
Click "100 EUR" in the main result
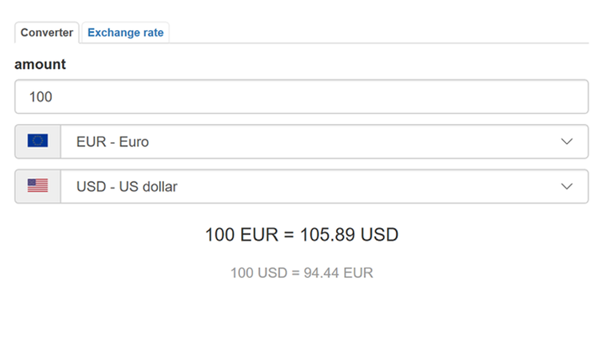[x=241, y=235]
